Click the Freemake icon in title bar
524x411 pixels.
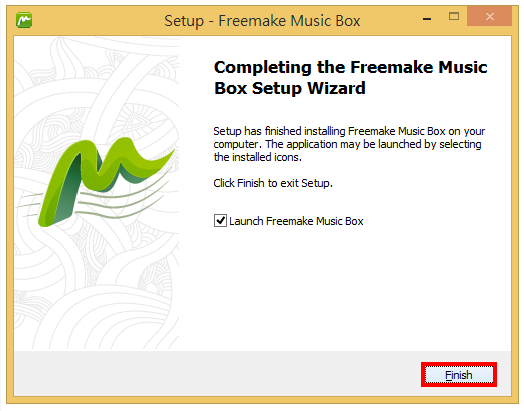[24, 20]
